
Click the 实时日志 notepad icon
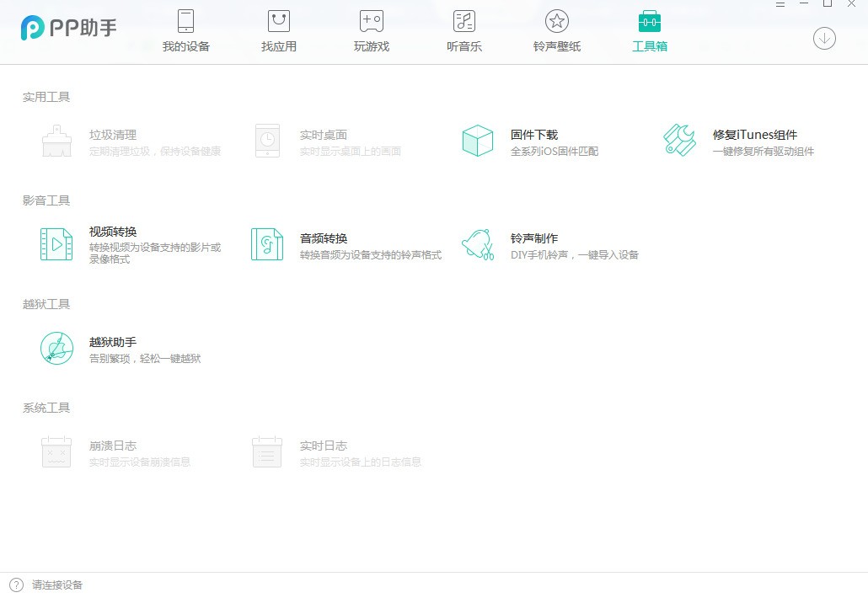(x=267, y=452)
